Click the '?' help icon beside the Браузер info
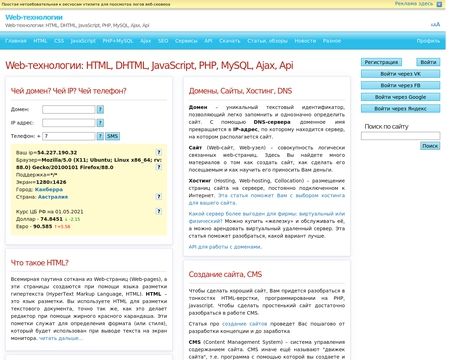The width and height of the screenshot is (450, 360). tap(159, 167)
